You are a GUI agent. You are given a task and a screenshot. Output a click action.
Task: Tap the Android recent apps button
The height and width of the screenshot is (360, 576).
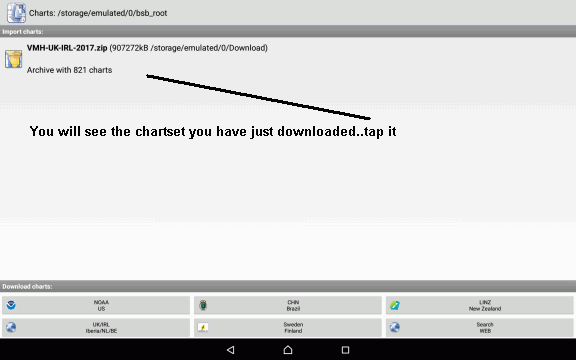[x=345, y=350]
